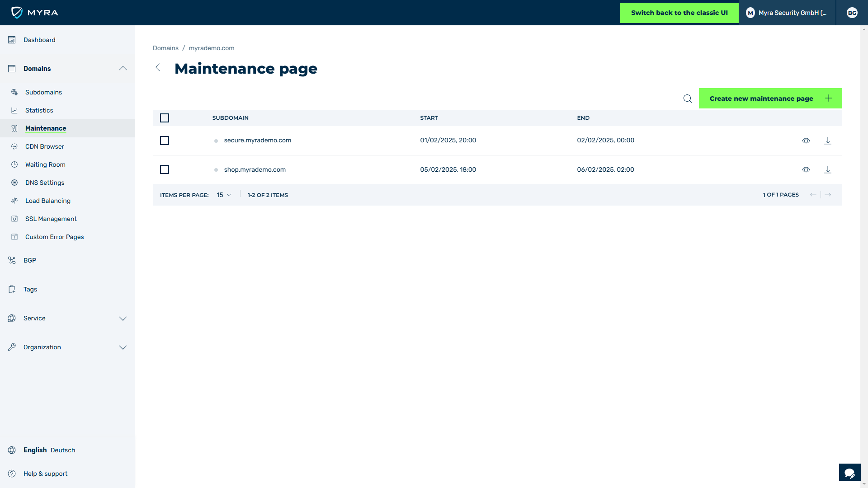Click Create new maintenance page button
Image resolution: width=868 pixels, height=488 pixels.
[x=770, y=99]
